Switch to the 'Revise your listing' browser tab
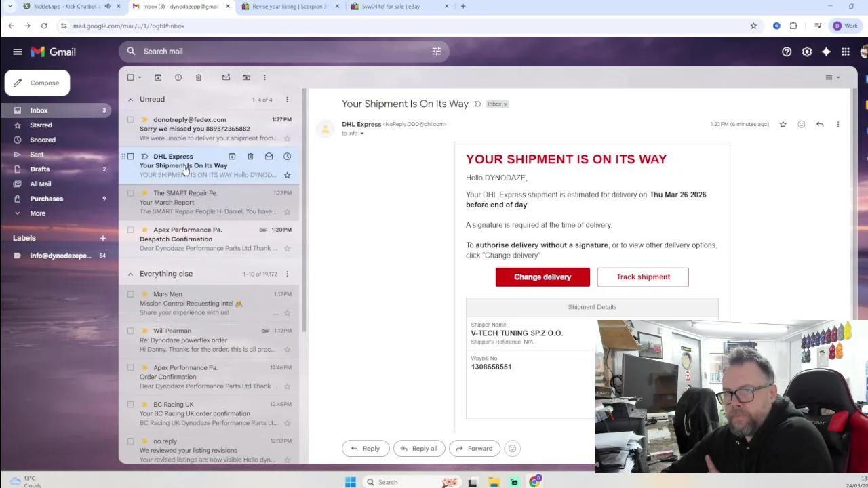 click(x=290, y=7)
